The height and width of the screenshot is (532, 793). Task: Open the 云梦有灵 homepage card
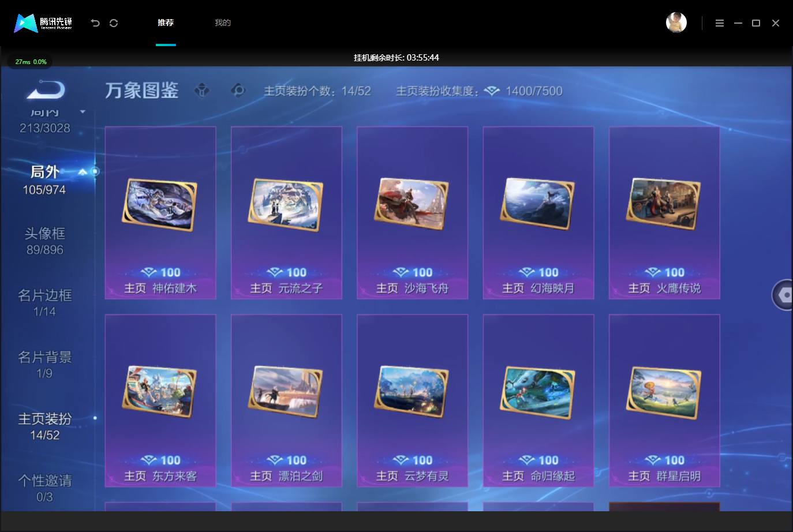click(412, 400)
